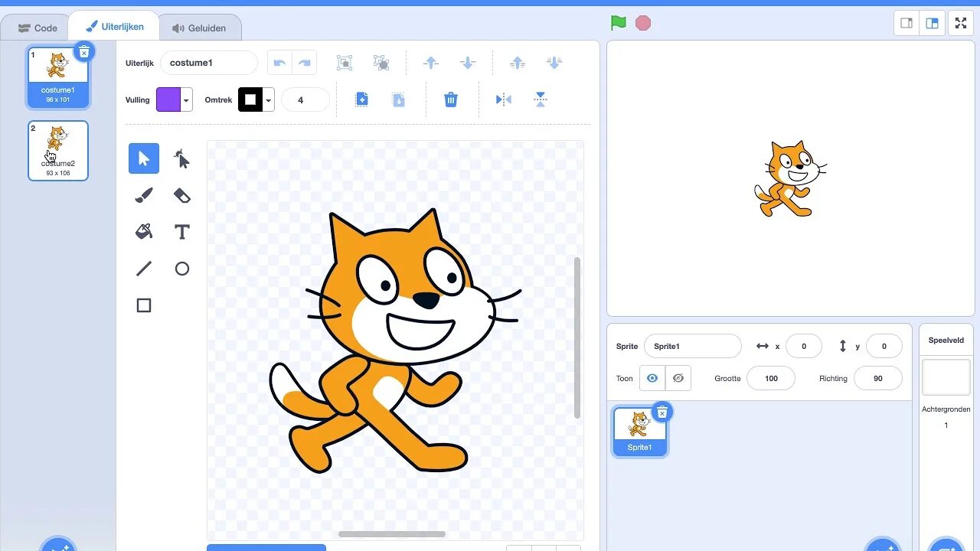This screenshot has width=980, height=551.
Task: Select the costume1 thumbnail
Action: point(58,77)
